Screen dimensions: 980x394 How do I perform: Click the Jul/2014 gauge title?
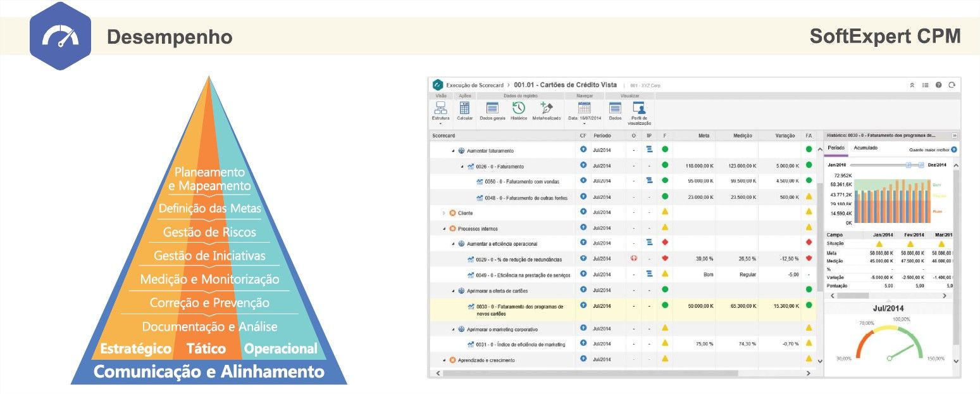(x=889, y=308)
